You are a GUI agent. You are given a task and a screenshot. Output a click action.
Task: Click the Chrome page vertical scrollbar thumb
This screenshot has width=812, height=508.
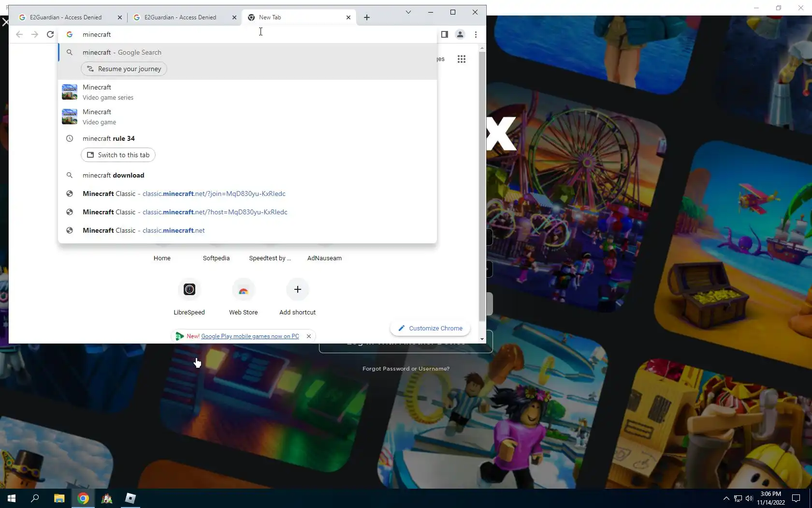click(x=482, y=186)
